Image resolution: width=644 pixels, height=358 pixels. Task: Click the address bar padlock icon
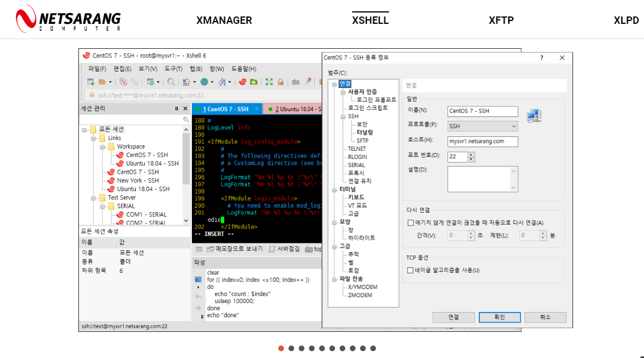tap(92, 95)
